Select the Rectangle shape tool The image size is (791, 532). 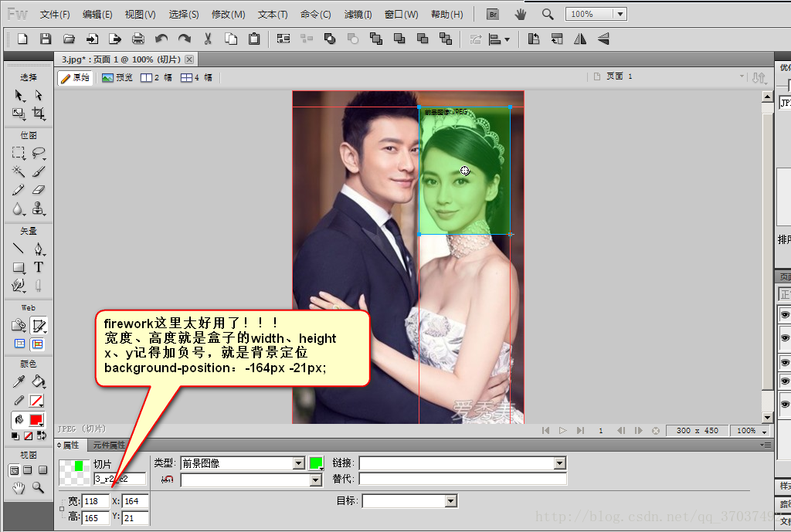(19, 267)
